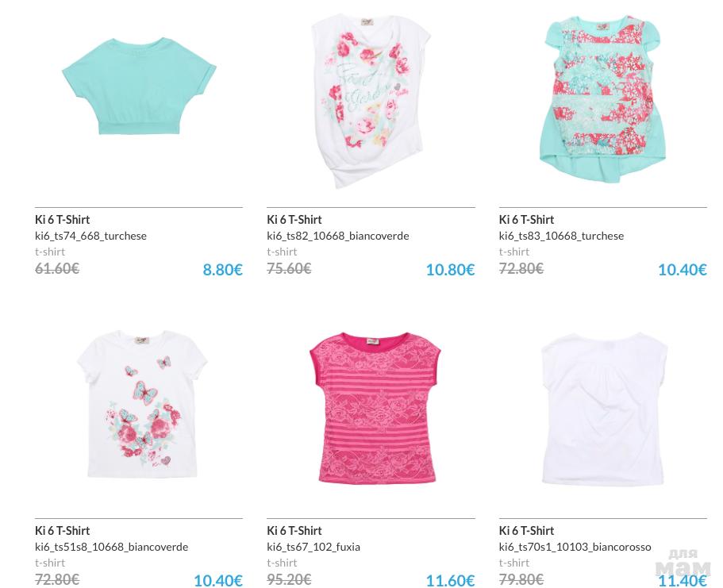The image size is (723, 588).
Task: Click the 11.60€ sale price
Action: coord(450,581)
